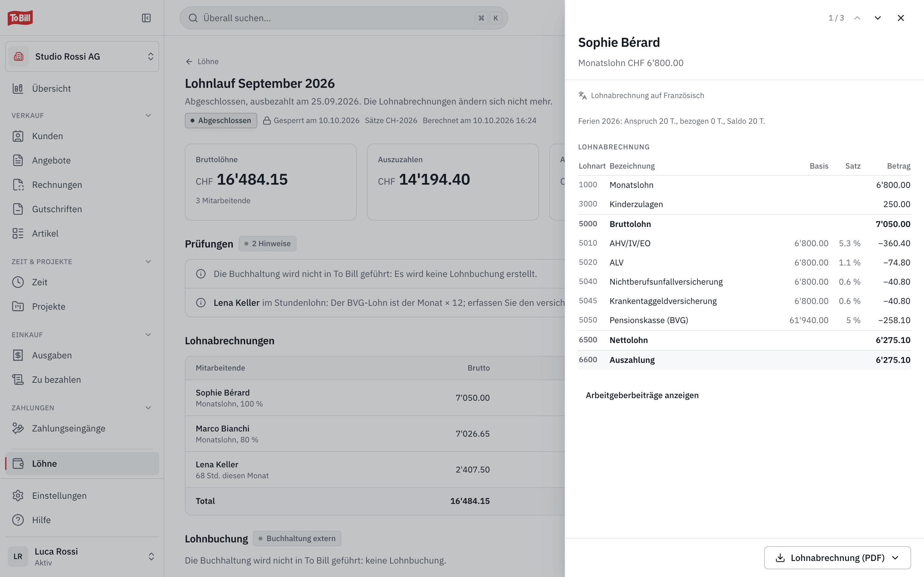Go to next payslip with the down chevron

878,18
